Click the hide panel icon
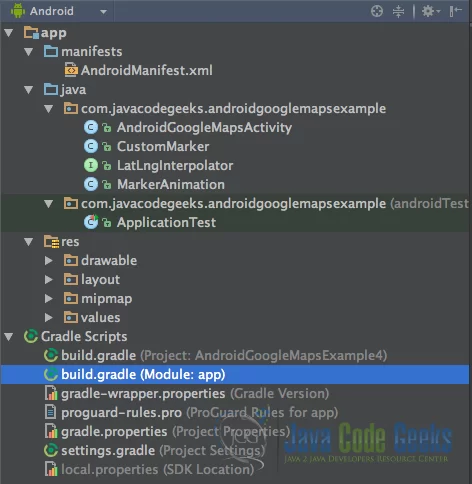 [455, 11]
